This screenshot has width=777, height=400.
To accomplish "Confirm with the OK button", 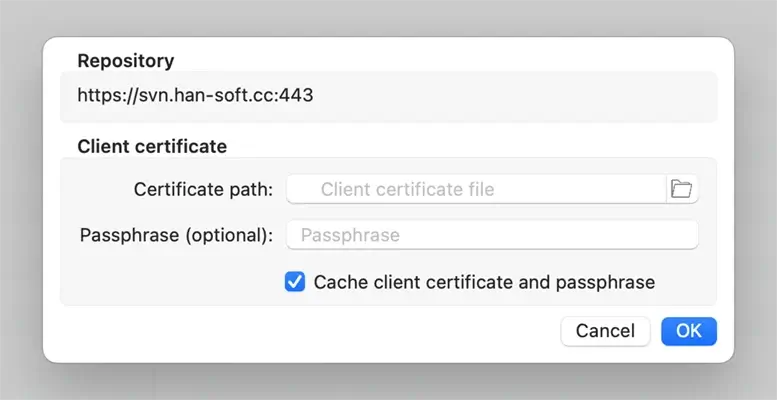I will pos(689,331).
